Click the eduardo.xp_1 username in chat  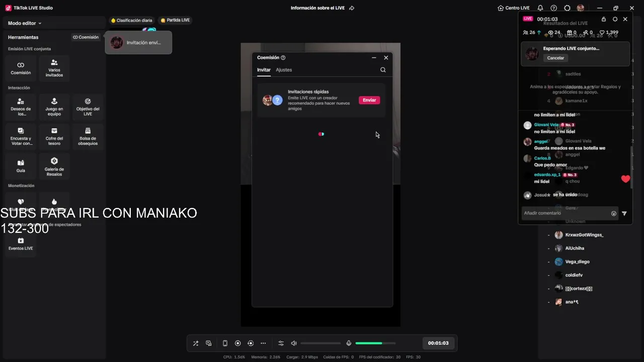point(547,174)
